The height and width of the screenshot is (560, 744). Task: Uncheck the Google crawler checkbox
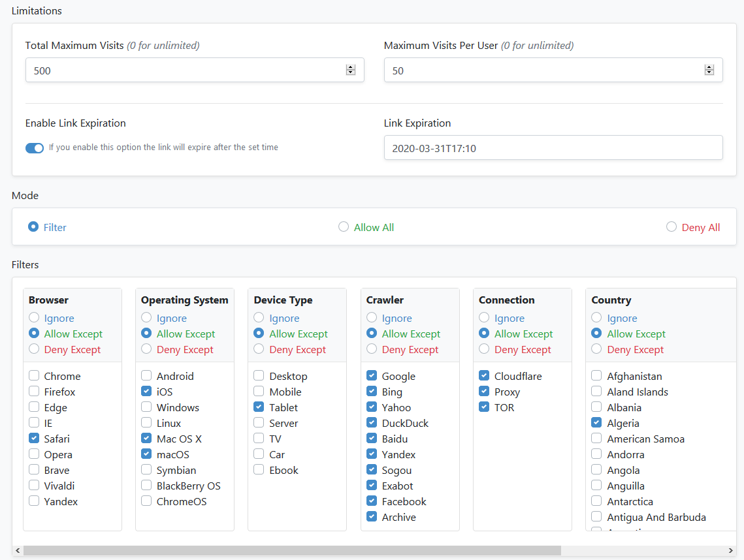(x=372, y=376)
